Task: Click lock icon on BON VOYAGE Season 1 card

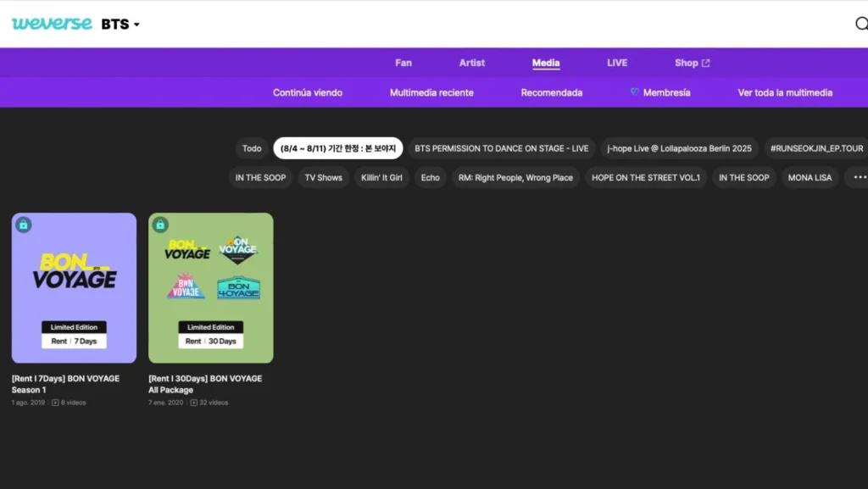Action: click(x=23, y=225)
